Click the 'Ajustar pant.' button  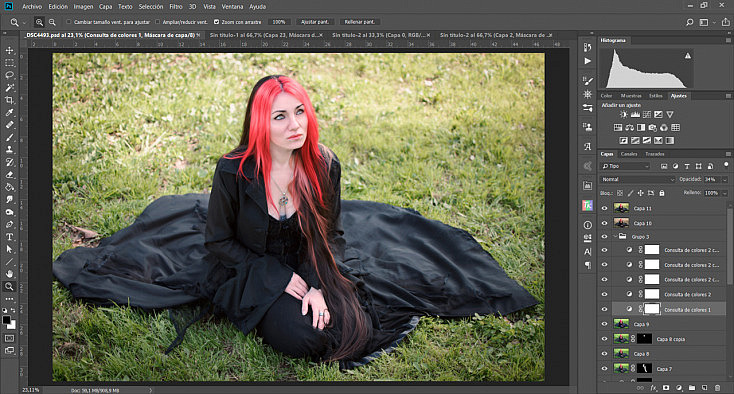[x=315, y=22]
